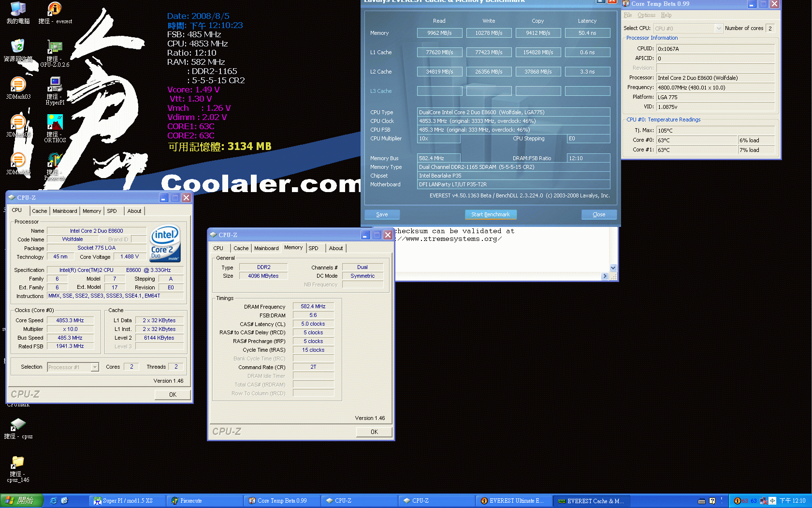Expand the Select CPU dropdown in Core Temp
The height and width of the screenshot is (508, 812).
coord(718,29)
